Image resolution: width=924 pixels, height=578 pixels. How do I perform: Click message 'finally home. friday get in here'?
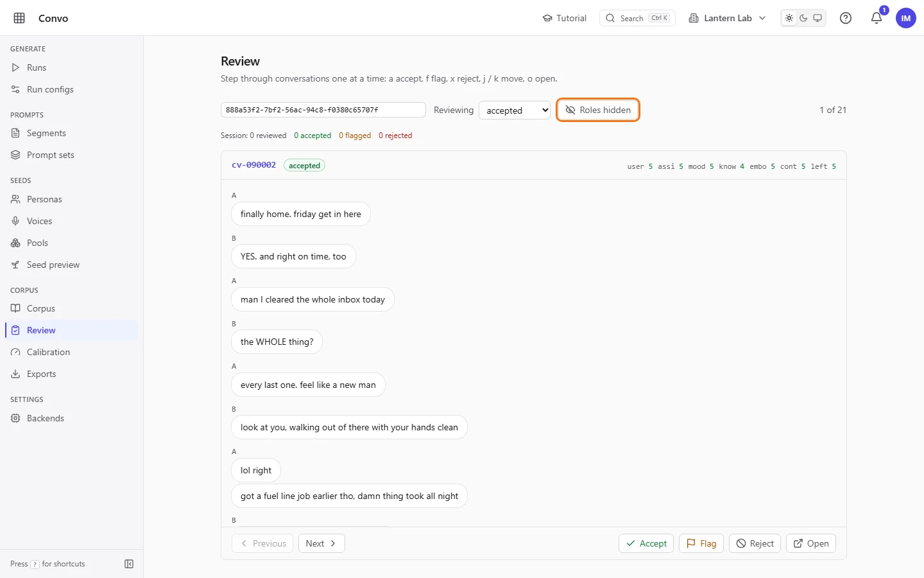click(301, 214)
